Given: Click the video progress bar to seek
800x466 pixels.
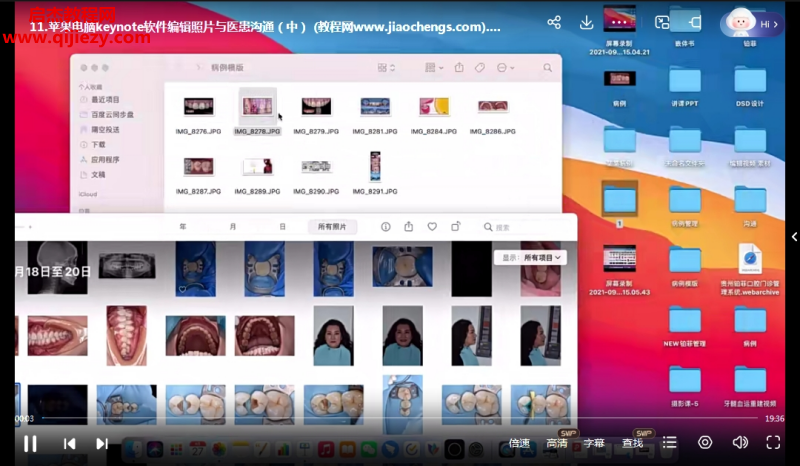Looking at the screenshot, I should pos(400,418).
